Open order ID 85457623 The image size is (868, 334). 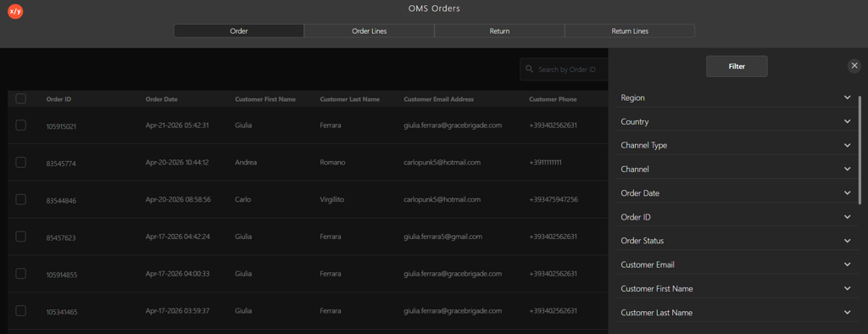click(61, 238)
